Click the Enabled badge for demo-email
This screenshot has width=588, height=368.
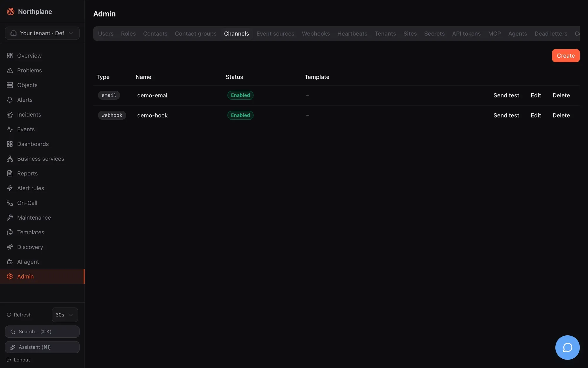[x=240, y=95]
